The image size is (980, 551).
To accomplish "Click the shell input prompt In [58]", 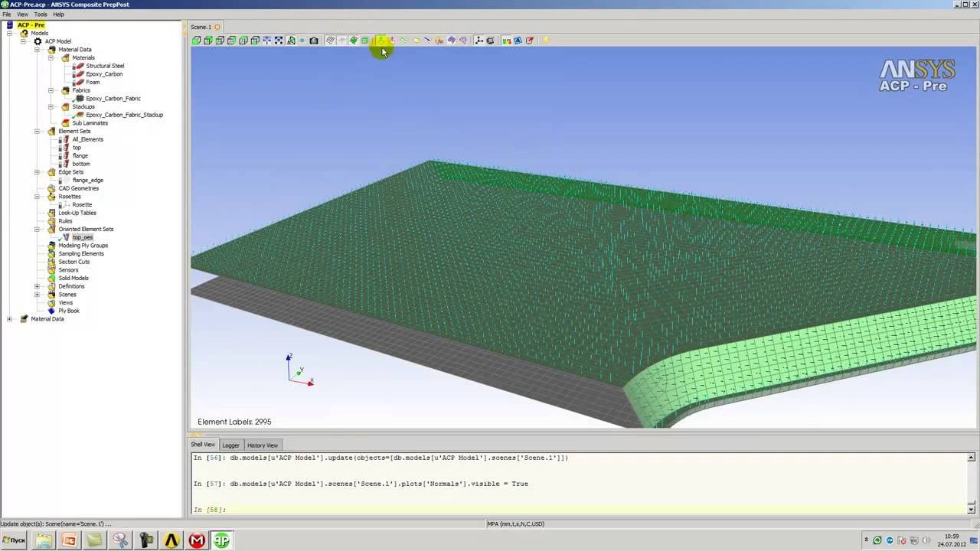I will (210, 510).
